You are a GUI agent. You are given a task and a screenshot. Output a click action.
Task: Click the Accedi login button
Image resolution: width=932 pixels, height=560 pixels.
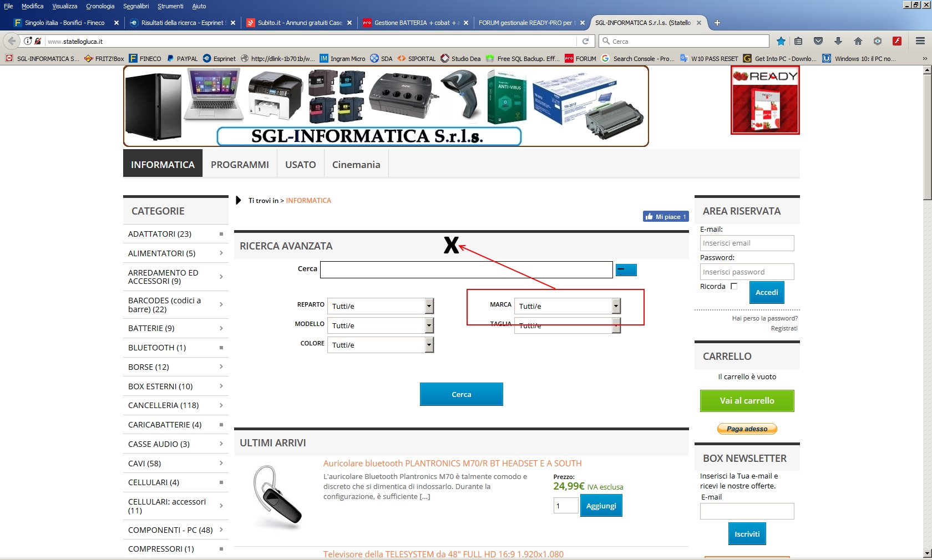click(x=767, y=292)
